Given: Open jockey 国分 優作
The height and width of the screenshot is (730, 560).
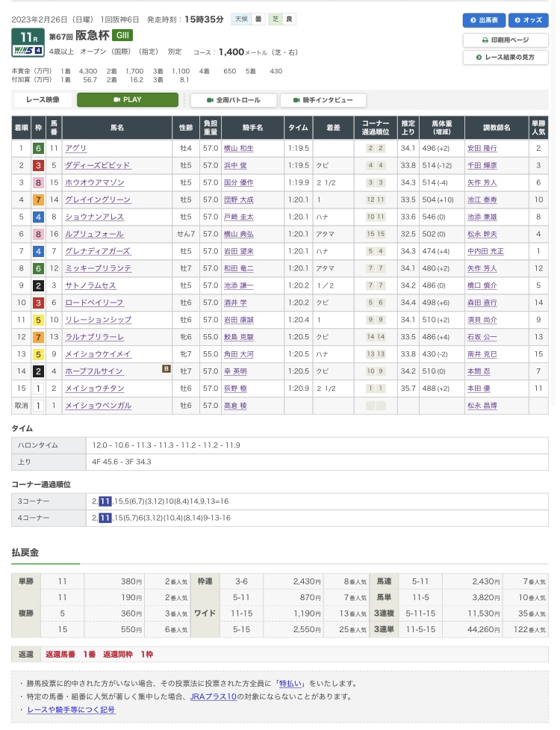Looking at the screenshot, I should coord(239,182).
